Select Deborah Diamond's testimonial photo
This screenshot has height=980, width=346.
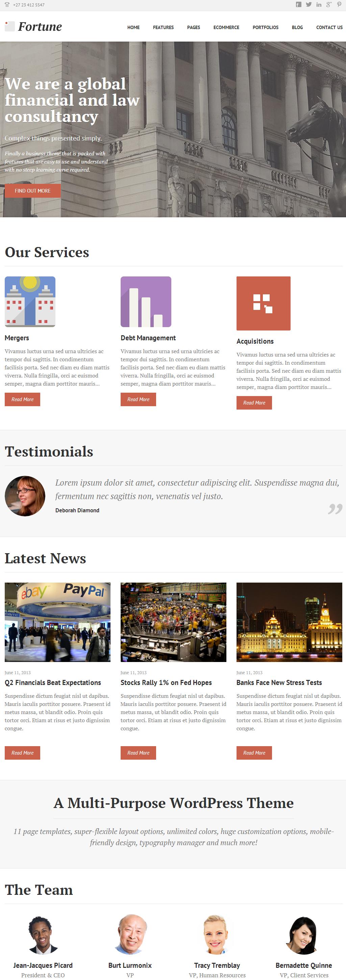pos(25,496)
